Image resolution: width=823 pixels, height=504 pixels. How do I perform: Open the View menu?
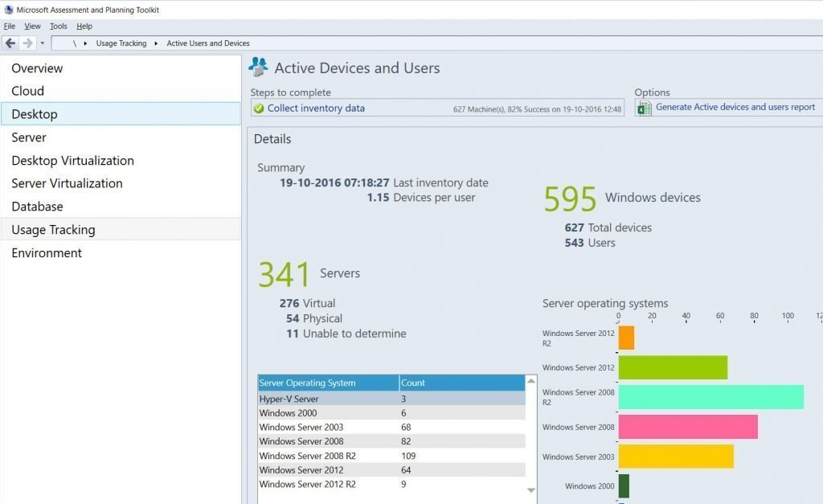(x=32, y=27)
